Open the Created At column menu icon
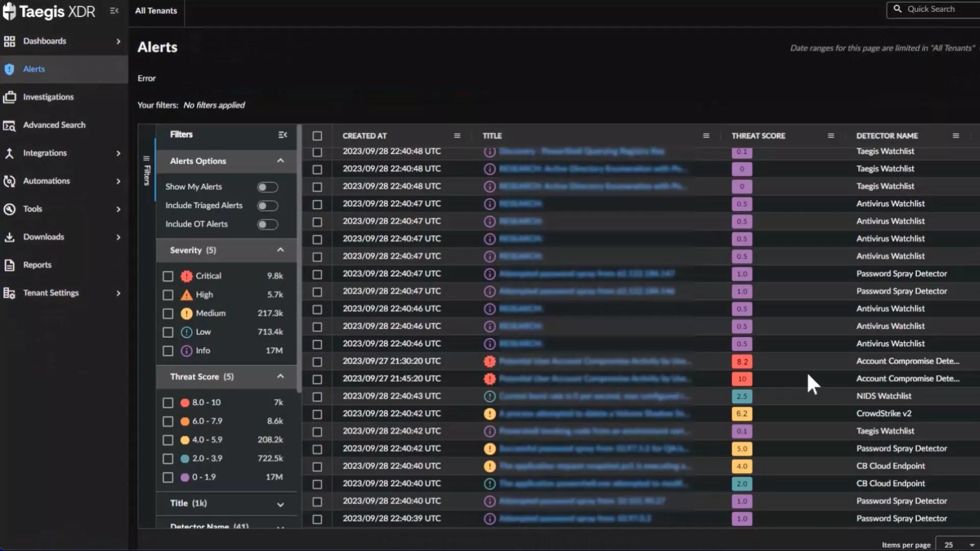This screenshot has width=980, height=551. (457, 136)
